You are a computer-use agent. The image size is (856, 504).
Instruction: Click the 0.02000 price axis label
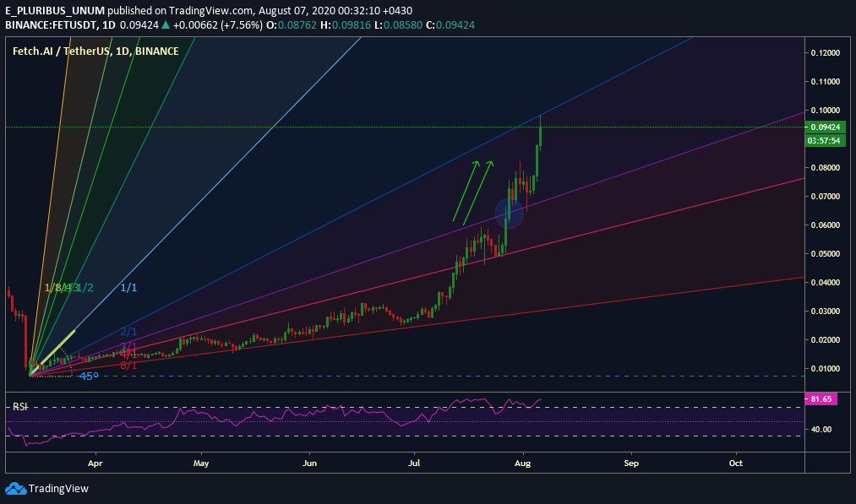826,340
